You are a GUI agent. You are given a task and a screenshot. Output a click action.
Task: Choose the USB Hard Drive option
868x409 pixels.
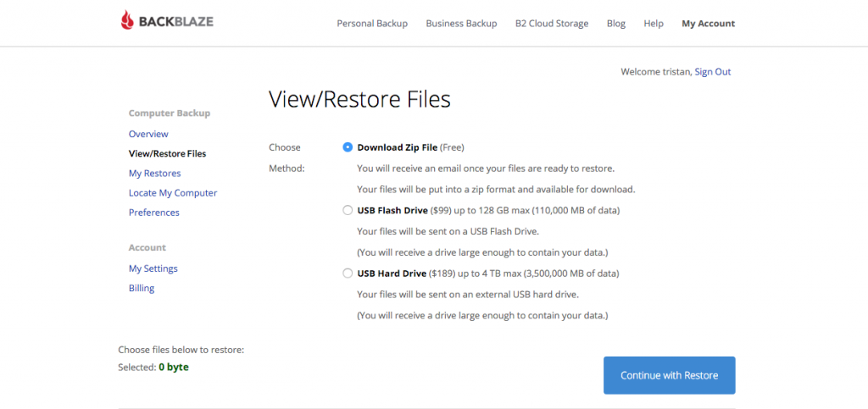(348, 274)
